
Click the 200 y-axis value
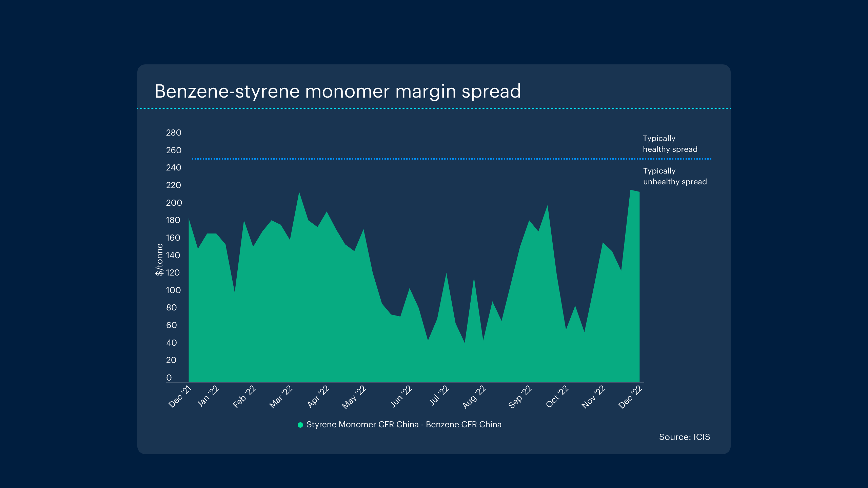[174, 203]
